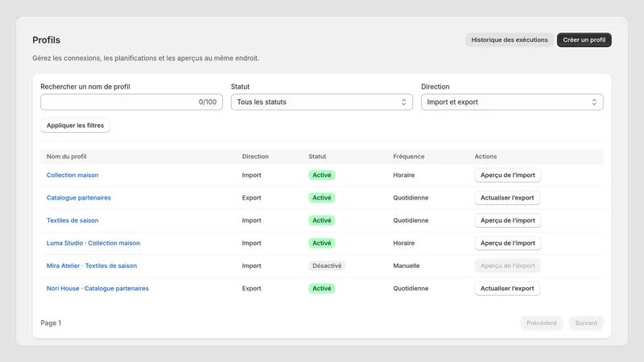Click Export cell in Catalogue partenaires row
The height and width of the screenshot is (362, 644).
tap(251, 197)
